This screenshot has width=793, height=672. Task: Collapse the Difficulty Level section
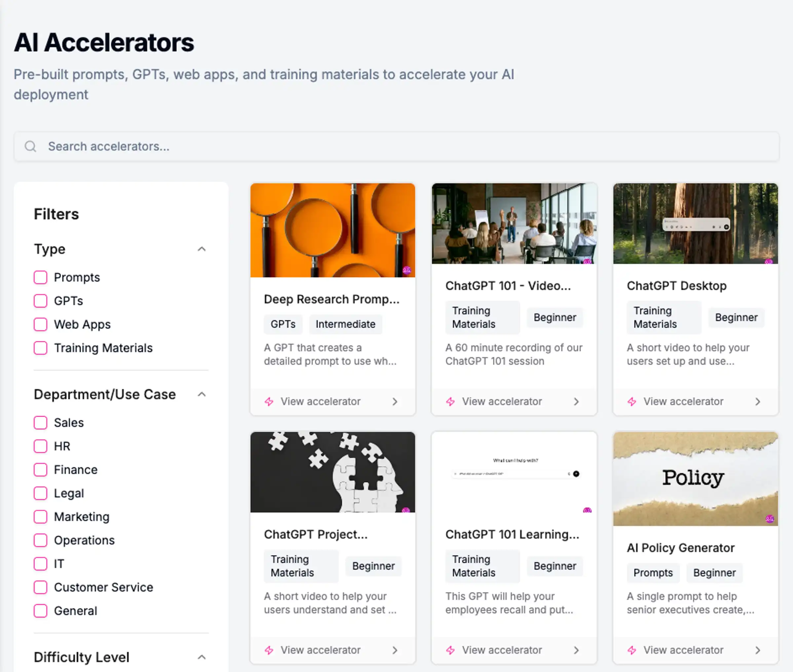tap(202, 657)
